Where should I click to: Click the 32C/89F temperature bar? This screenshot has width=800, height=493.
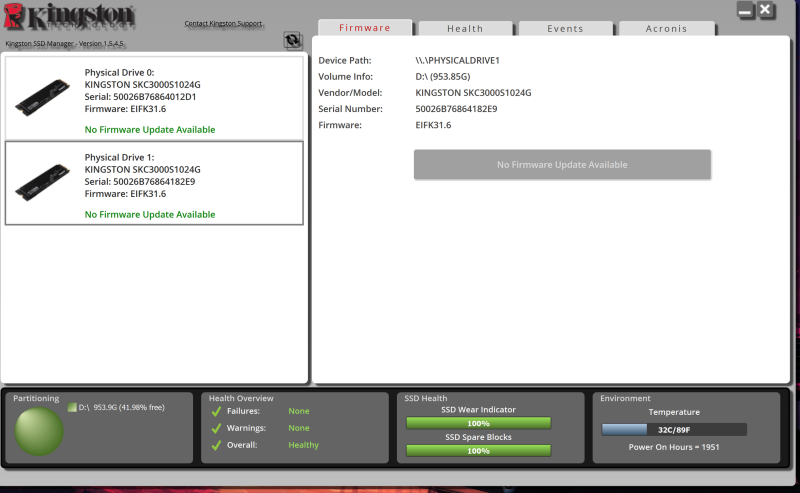coord(674,430)
